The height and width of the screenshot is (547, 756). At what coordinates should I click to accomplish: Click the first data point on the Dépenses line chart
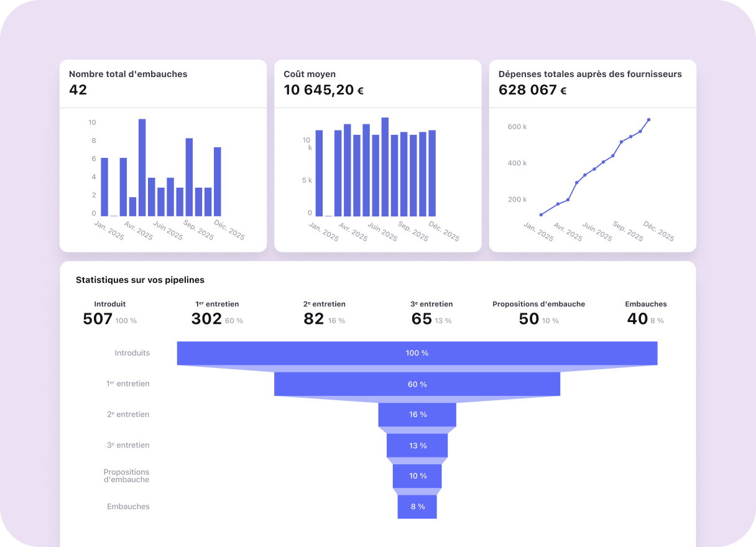point(541,214)
